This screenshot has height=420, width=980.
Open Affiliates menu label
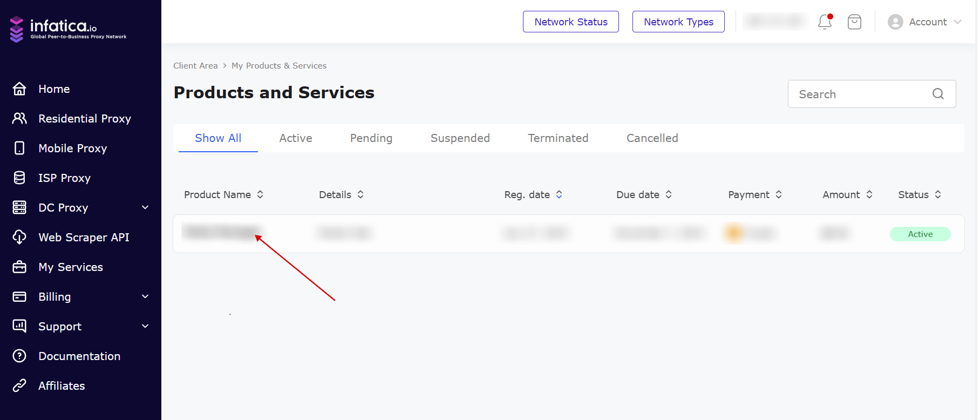pyautogui.click(x=62, y=385)
